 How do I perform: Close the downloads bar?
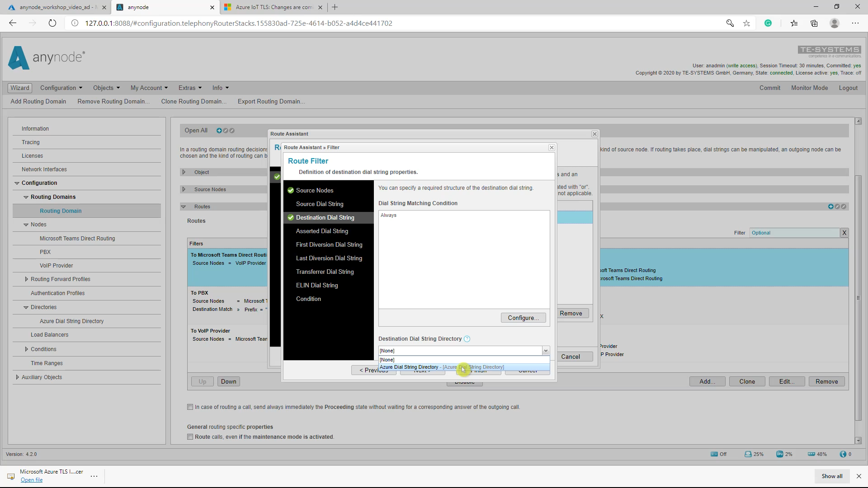tap(859, 476)
